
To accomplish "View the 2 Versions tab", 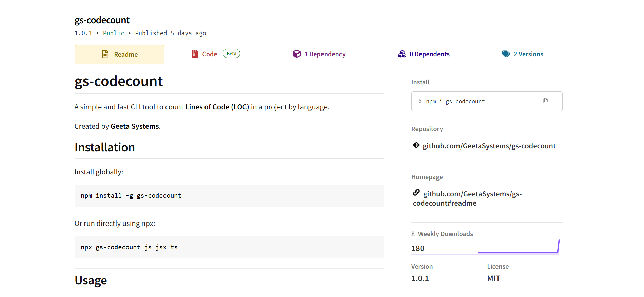I will [x=528, y=54].
